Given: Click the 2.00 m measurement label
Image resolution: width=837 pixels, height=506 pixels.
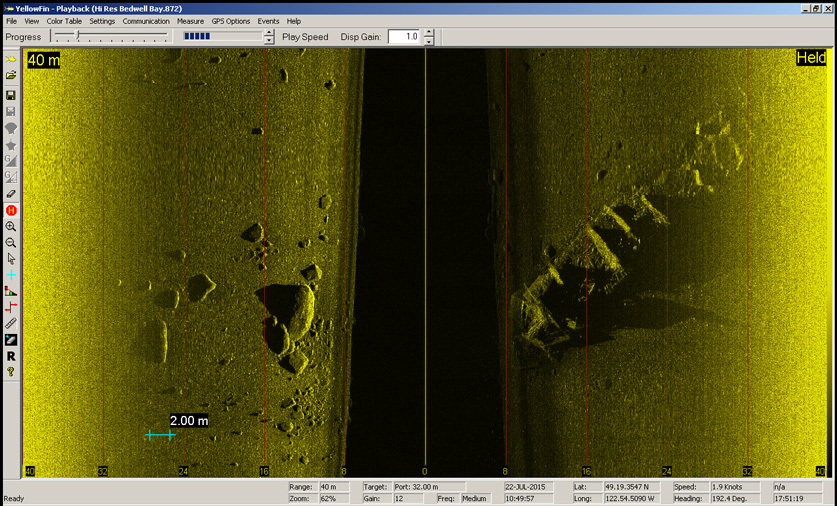Looking at the screenshot, I should 189,421.
